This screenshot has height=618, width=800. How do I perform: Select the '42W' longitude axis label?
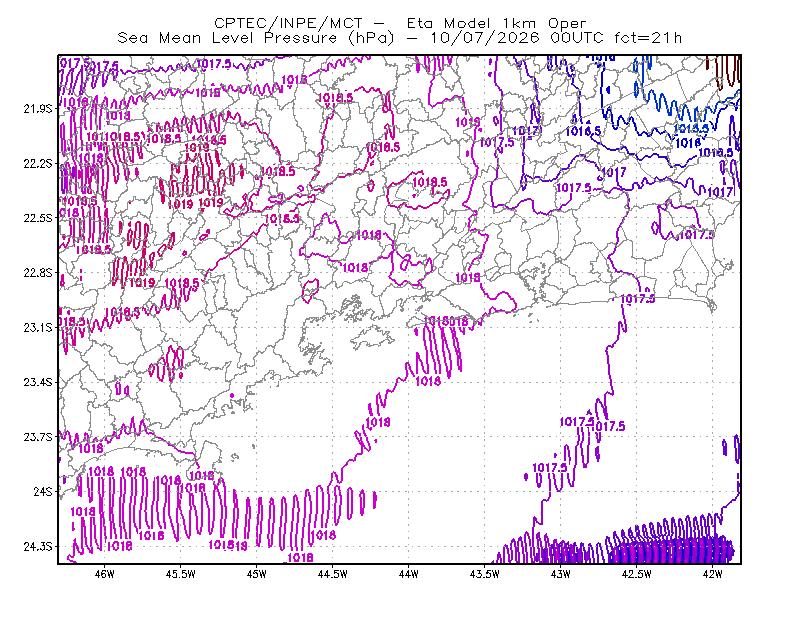coord(712,574)
